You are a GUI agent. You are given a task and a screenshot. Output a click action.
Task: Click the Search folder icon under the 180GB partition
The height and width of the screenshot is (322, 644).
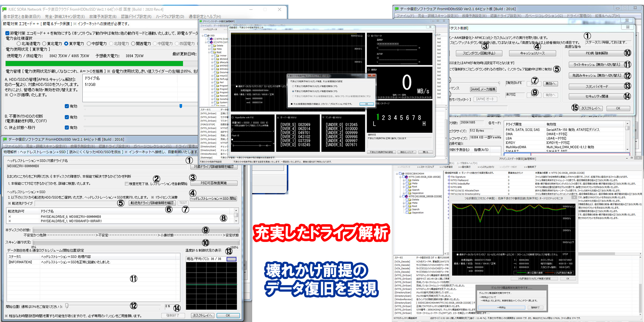[x=410, y=190]
